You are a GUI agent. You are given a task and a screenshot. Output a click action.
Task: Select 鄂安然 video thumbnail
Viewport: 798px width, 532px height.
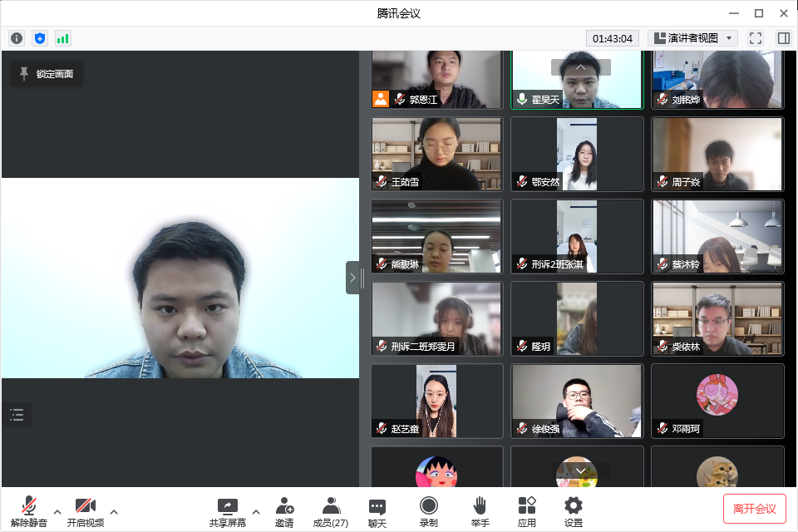(x=577, y=155)
